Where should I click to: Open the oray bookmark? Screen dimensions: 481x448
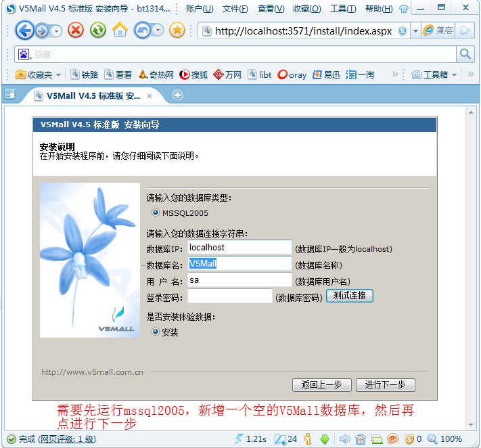292,74
